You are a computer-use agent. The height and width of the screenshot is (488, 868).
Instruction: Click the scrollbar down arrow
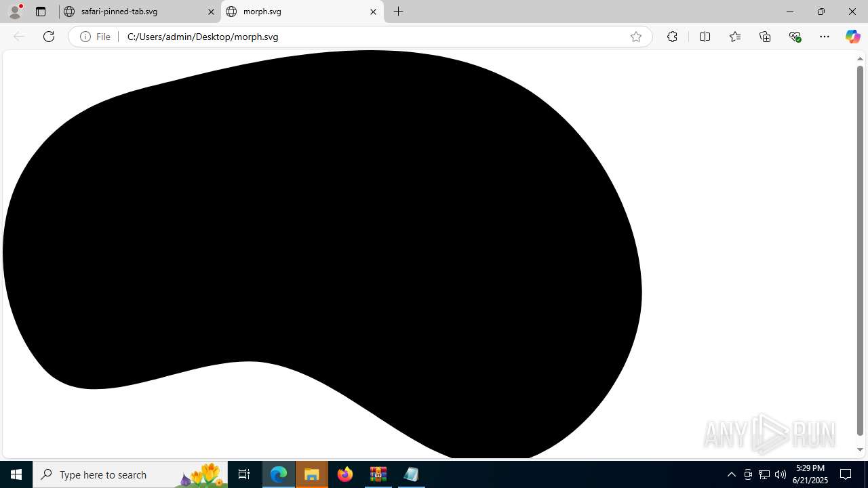tap(860, 449)
